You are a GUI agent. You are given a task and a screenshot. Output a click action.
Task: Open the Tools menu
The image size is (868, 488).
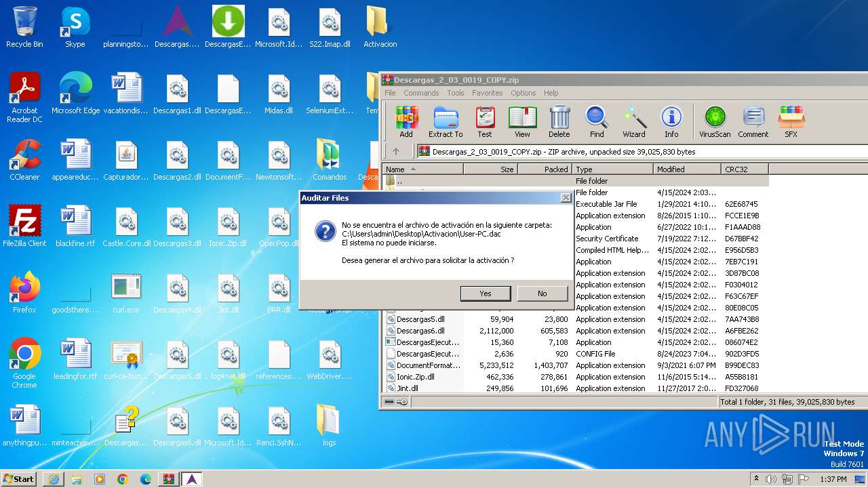click(456, 93)
